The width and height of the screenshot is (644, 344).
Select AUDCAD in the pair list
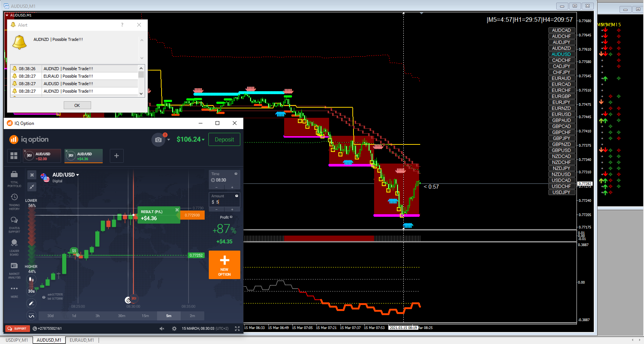pyautogui.click(x=562, y=30)
